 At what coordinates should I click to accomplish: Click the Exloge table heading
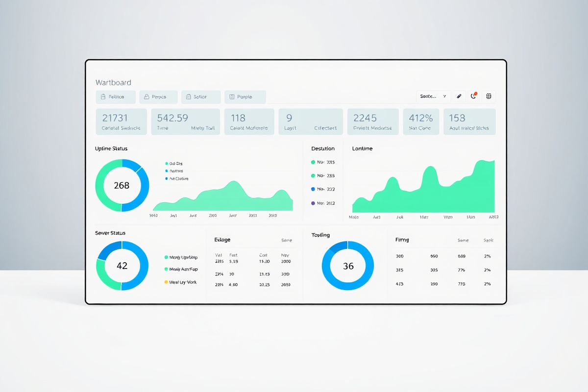tap(222, 240)
